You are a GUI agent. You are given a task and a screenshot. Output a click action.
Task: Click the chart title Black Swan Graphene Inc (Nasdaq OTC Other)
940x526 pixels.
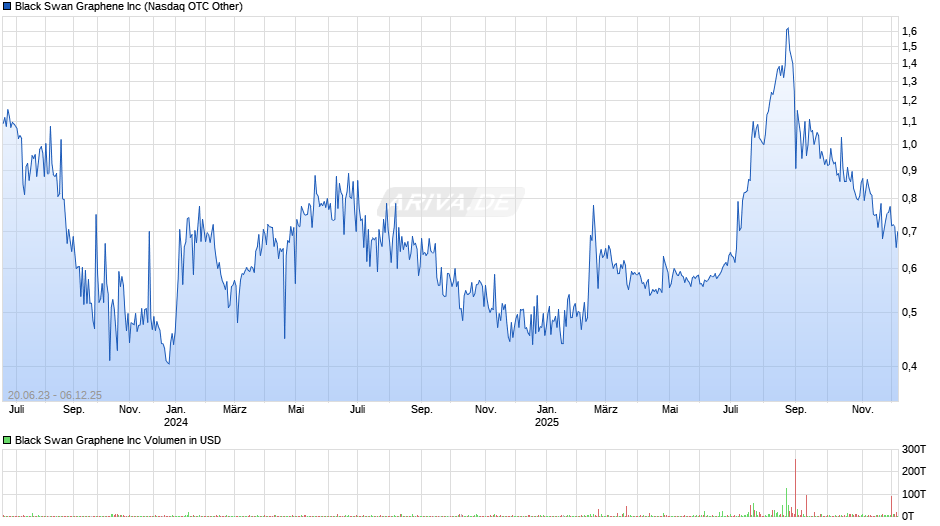(129, 7)
